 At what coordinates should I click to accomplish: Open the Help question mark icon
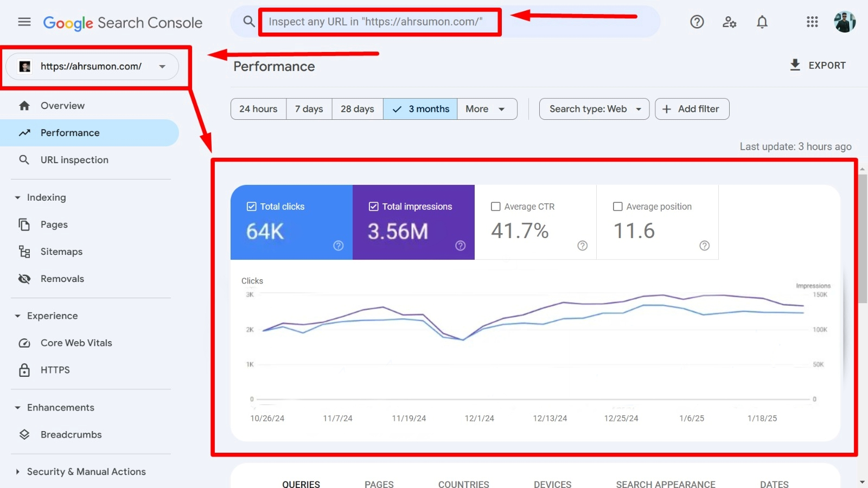697,22
